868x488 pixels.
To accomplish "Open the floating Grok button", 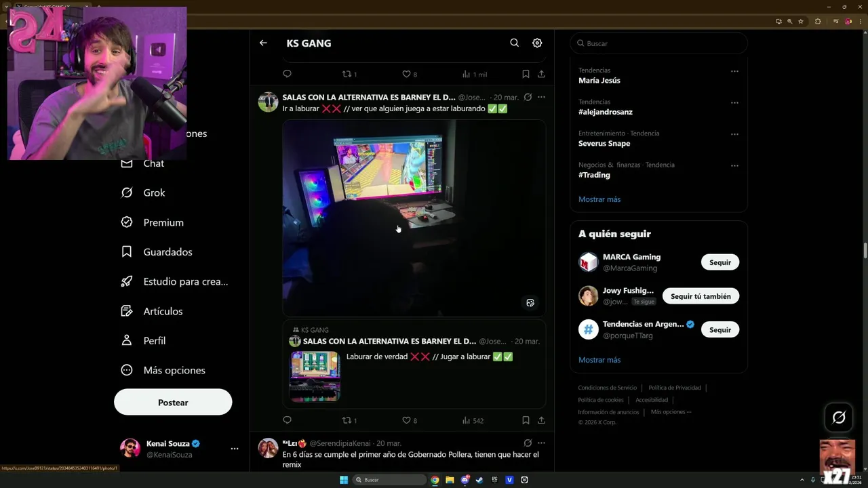I will (x=839, y=418).
